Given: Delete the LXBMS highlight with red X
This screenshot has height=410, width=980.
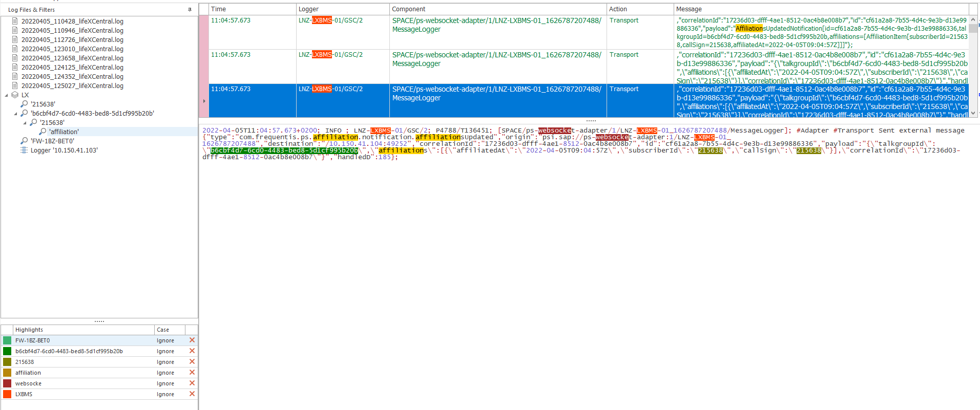Looking at the screenshot, I should coord(192,394).
